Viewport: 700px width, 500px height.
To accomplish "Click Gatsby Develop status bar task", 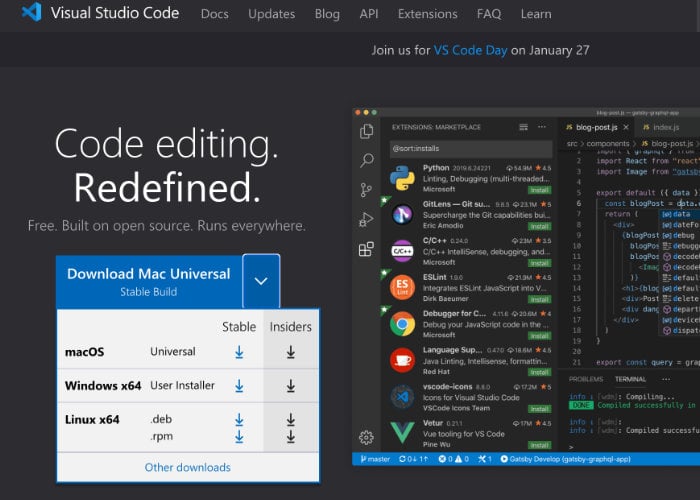I will [x=565, y=459].
